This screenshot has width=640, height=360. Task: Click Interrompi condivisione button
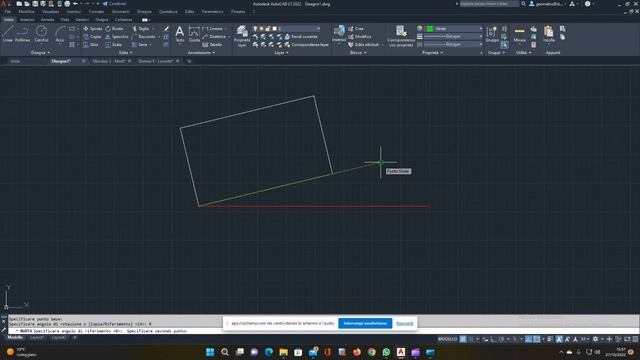(365, 323)
